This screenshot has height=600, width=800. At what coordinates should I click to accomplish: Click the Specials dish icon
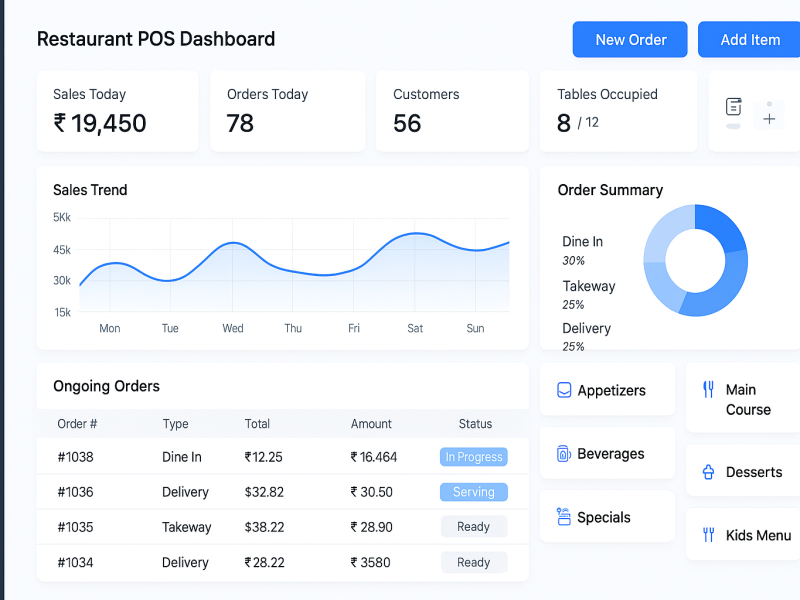coord(564,517)
